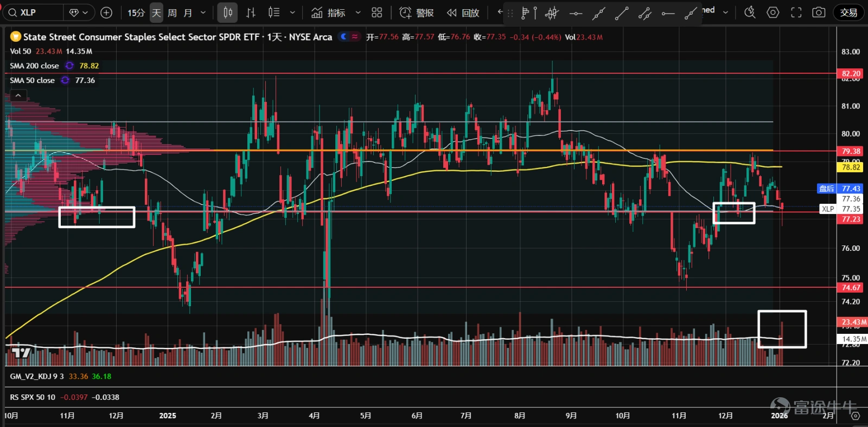This screenshot has height=427, width=868.
Task: Select the 天 daily interval
Action: tap(156, 12)
